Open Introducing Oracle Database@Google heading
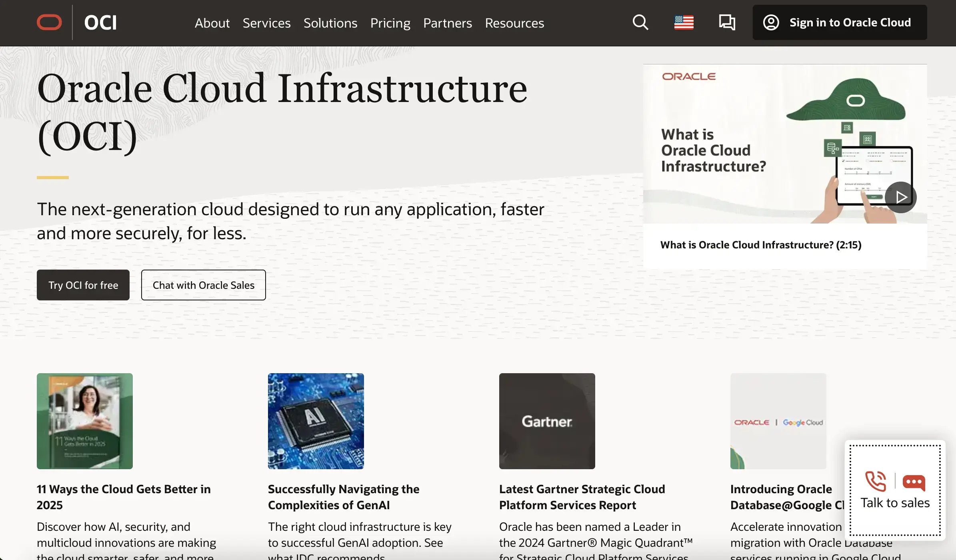The width and height of the screenshot is (956, 560). tap(787, 497)
